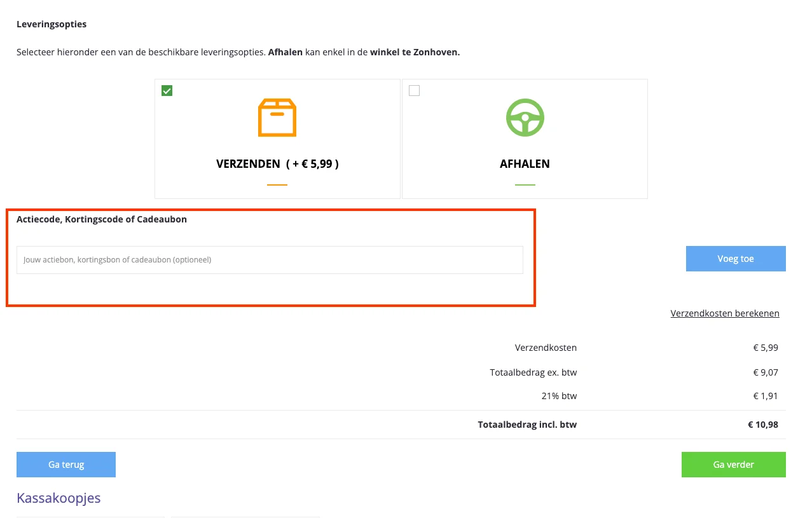
Task: Click the € 10,98 total amount
Action: [x=762, y=425]
